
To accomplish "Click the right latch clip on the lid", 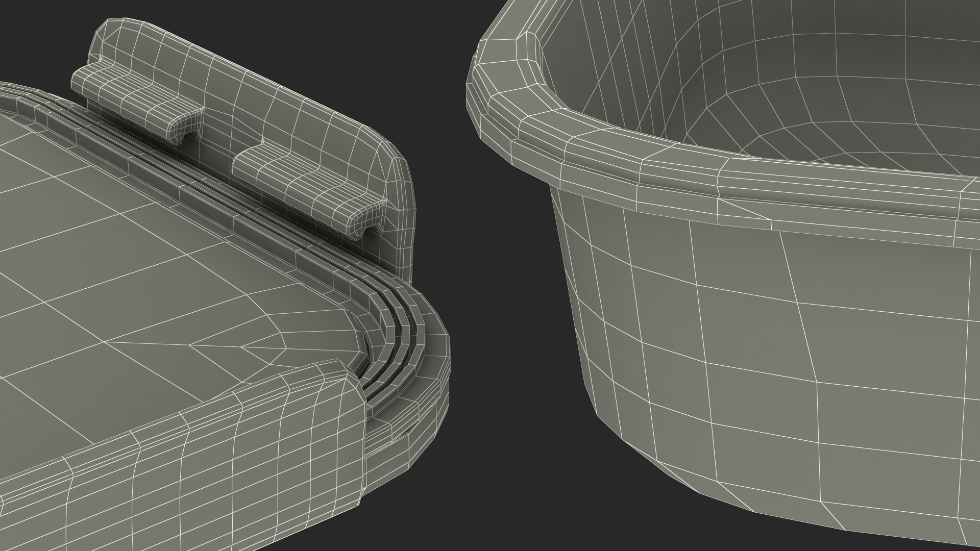I will (x=306, y=185).
